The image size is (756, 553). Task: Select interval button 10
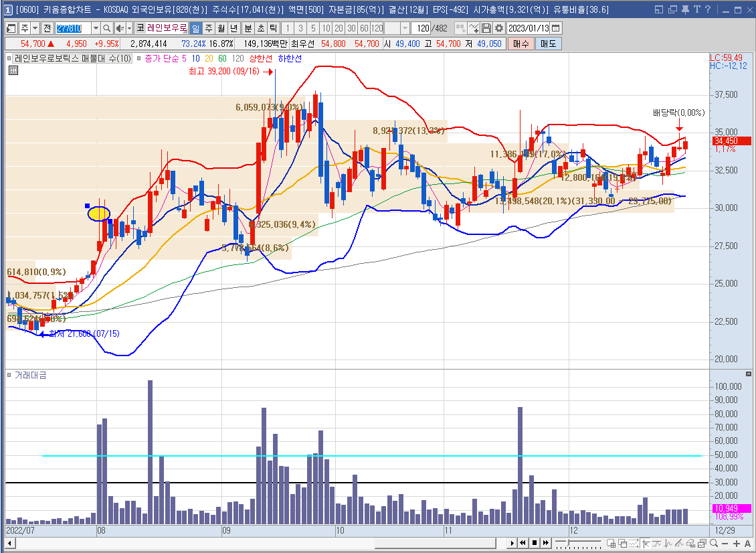pyautogui.click(x=326, y=29)
